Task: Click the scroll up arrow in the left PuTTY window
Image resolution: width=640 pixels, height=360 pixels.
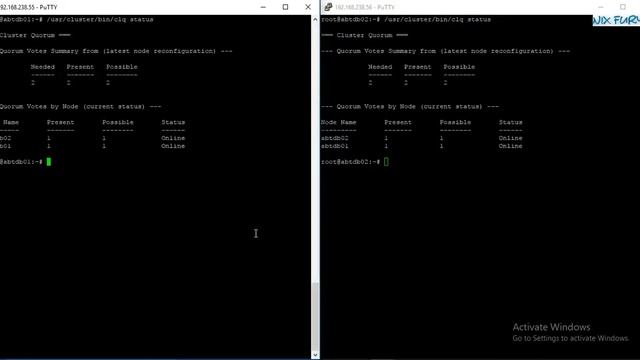Action: tap(315, 19)
